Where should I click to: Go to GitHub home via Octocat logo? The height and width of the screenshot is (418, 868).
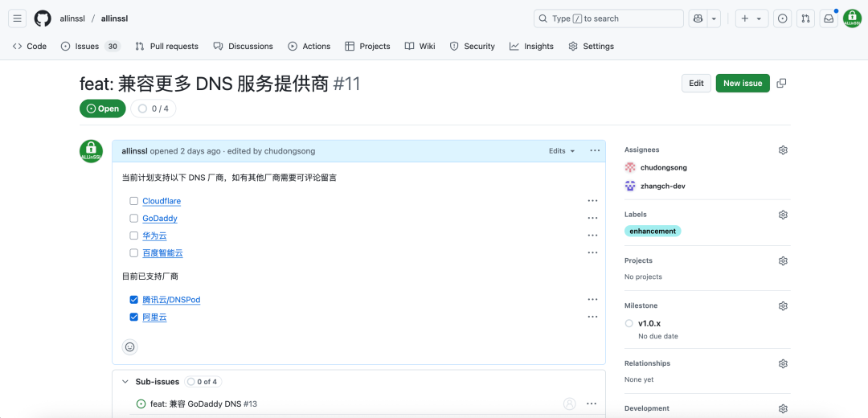click(43, 18)
